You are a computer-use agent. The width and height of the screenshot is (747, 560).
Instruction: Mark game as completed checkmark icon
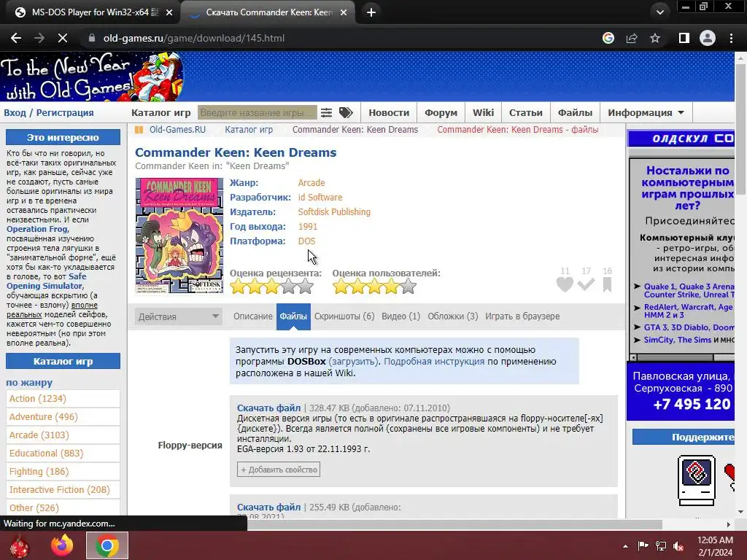(x=586, y=285)
